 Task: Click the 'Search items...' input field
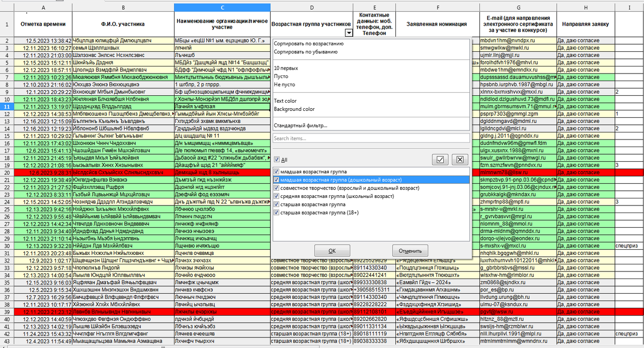(371, 138)
